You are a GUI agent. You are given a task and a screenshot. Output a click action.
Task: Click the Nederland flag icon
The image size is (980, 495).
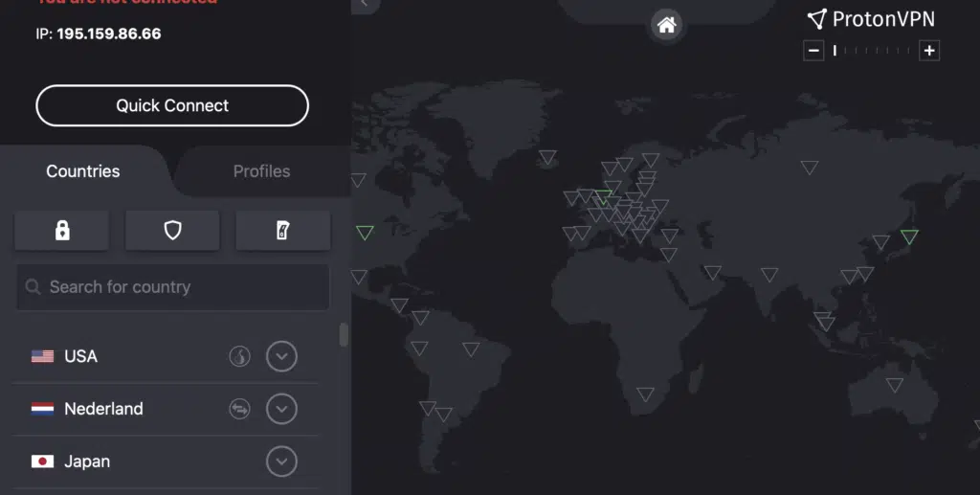[42, 409]
